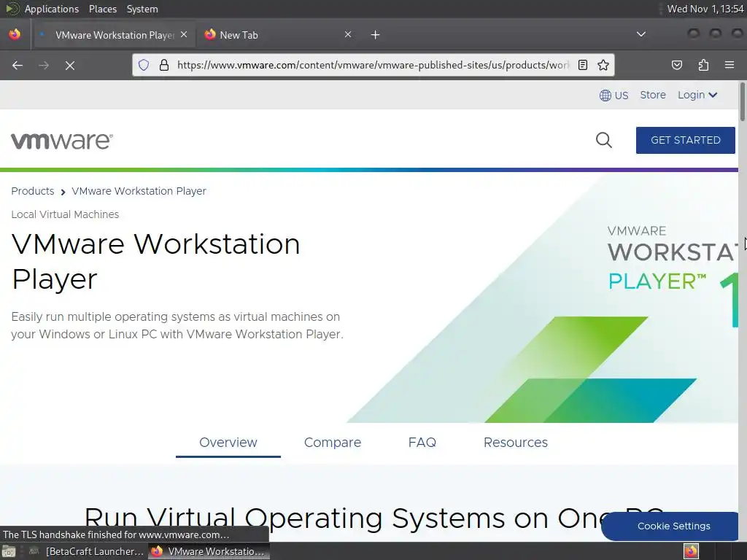The image size is (747, 560).
Task: Expand the list all tabs chevron
Action: click(x=641, y=34)
